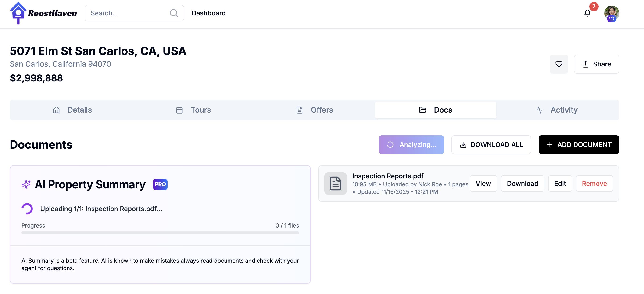Click ADD DOCUMENT button
This screenshot has width=644, height=294.
coord(579,145)
